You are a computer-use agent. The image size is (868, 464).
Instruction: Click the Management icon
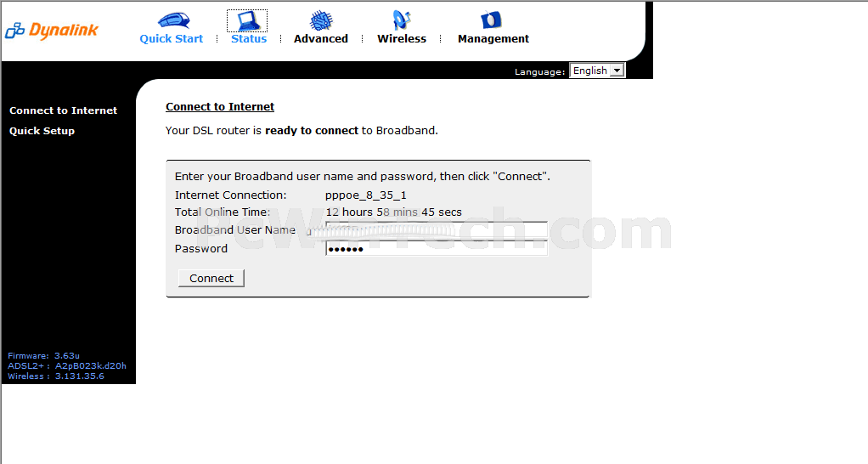(x=492, y=20)
